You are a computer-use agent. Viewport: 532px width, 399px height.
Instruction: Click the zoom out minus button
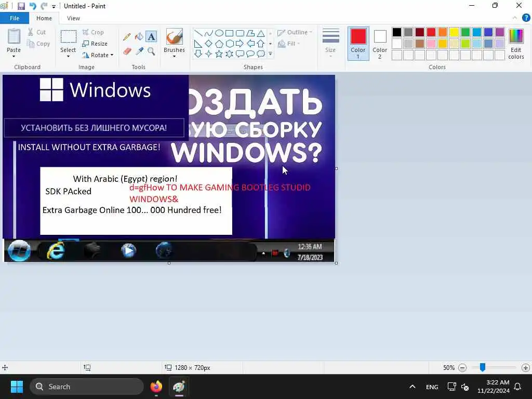click(462, 367)
